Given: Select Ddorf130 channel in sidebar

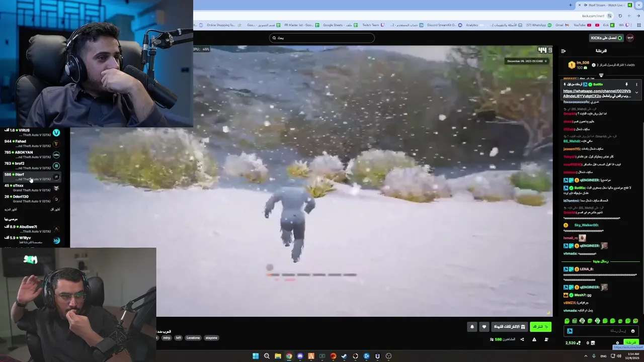Looking at the screenshot, I should 31,199.
